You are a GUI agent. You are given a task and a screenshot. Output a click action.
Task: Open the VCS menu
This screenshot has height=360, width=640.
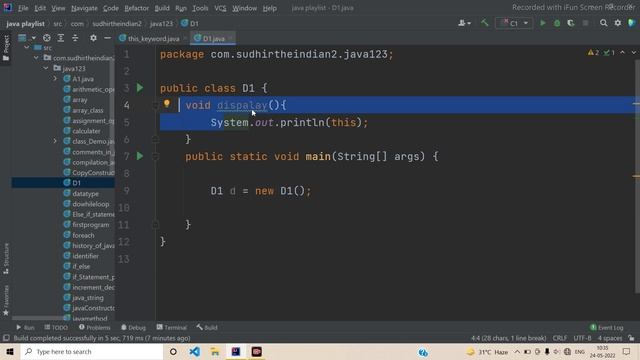click(220, 8)
